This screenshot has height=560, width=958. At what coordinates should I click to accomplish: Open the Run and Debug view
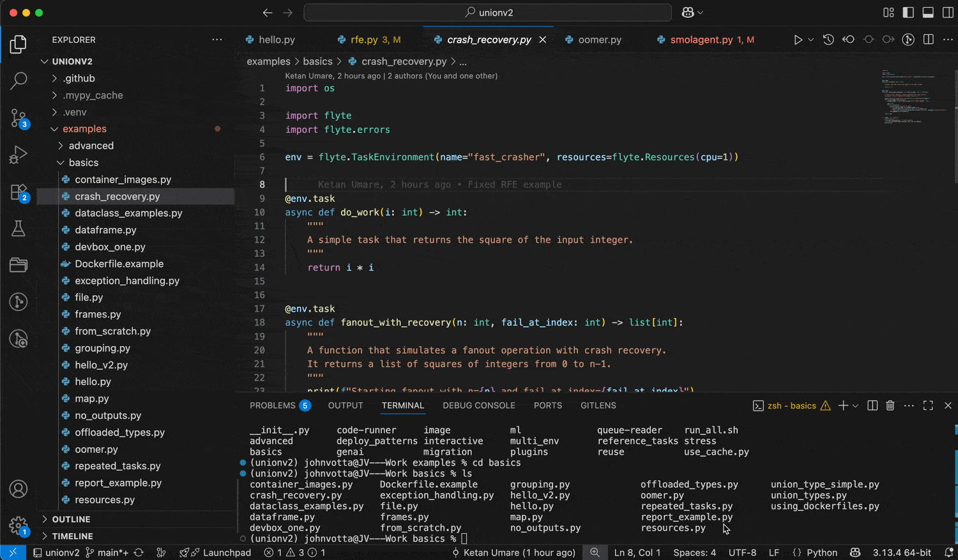coord(19,155)
